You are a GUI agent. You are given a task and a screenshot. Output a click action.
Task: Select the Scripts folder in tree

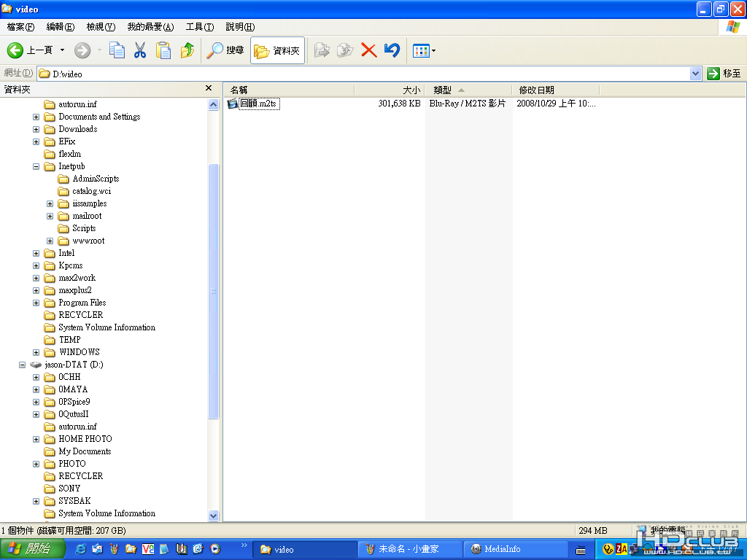pos(84,228)
